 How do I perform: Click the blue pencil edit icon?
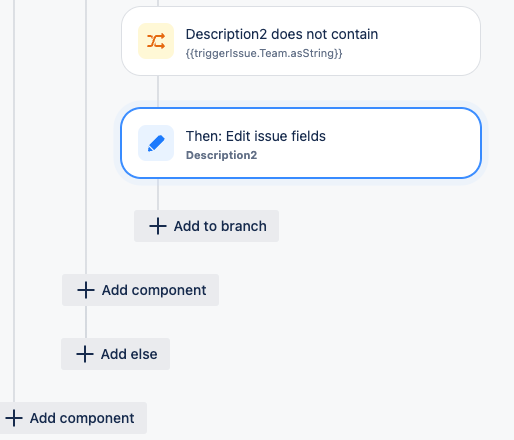pos(156,143)
